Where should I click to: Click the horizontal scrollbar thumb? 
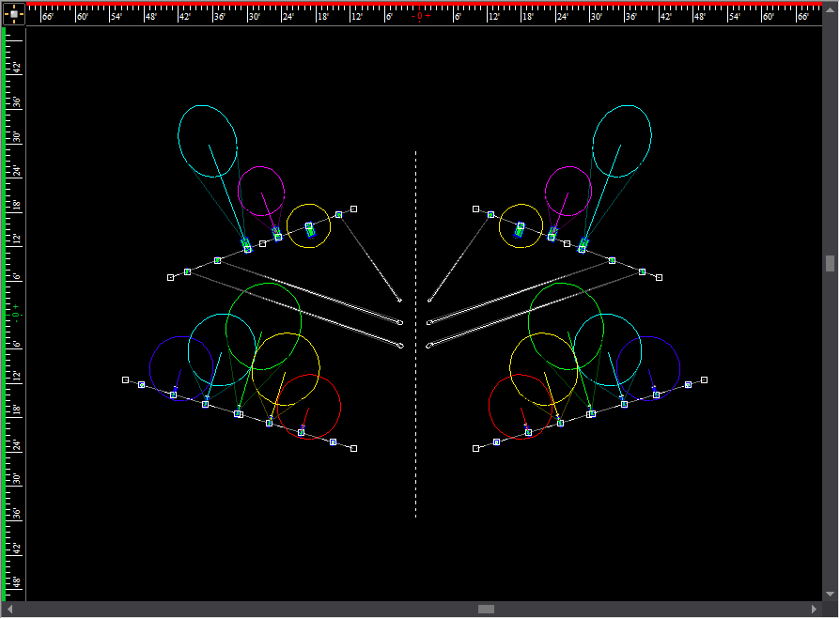click(486, 609)
